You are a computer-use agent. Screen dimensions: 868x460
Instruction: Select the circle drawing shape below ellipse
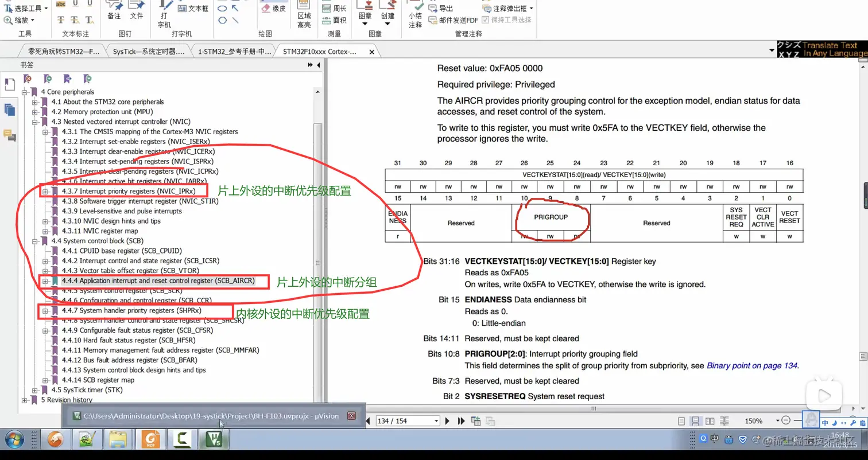click(x=222, y=20)
